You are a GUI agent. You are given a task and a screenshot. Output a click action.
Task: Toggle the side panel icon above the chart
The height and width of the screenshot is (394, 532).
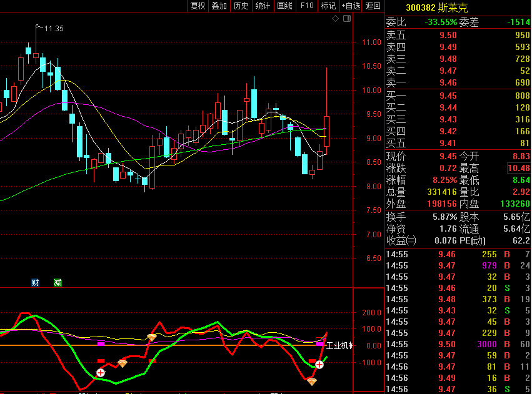point(347,19)
